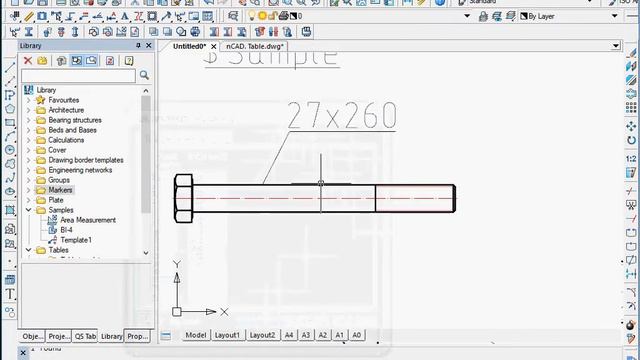Click the Library tree scrollbar down arrow

click(146, 253)
